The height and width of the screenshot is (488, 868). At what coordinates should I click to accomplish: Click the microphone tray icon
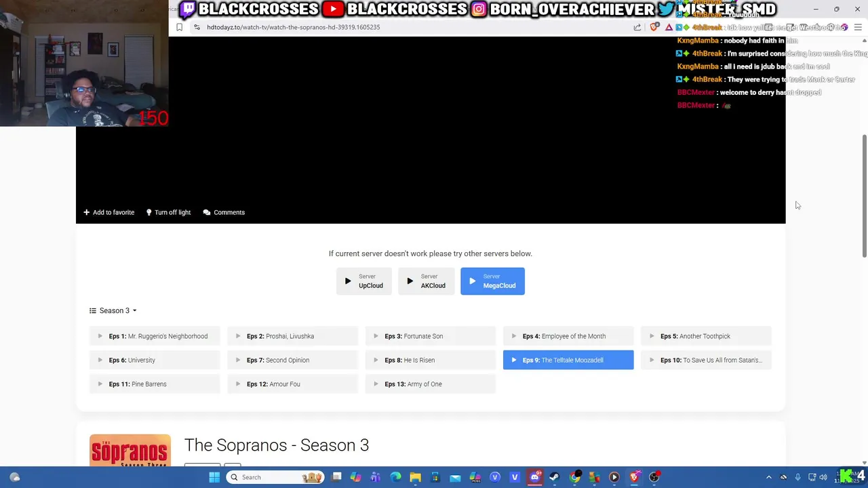(x=797, y=477)
